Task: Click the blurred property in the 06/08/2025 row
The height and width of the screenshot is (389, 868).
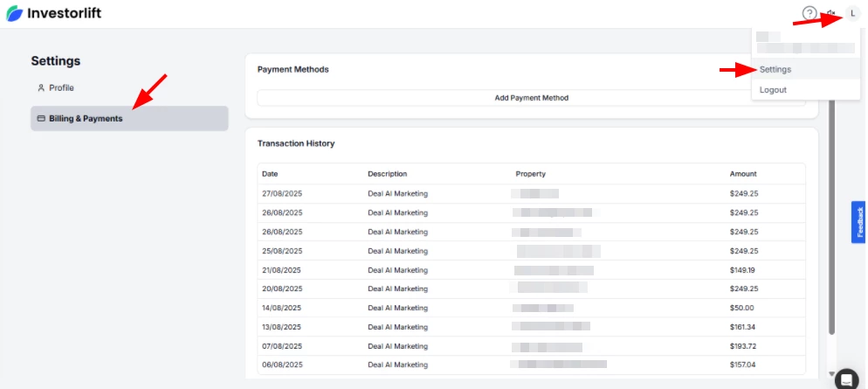Action: click(559, 365)
